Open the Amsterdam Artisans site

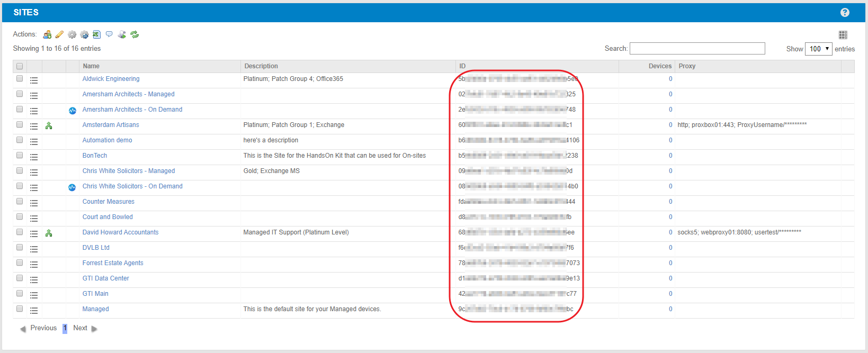111,125
